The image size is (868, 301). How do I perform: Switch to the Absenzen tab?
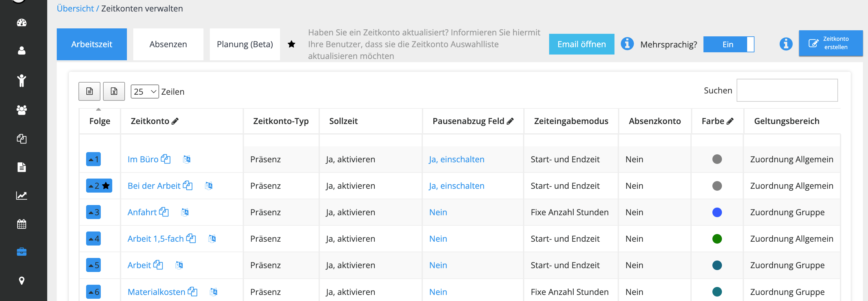168,44
